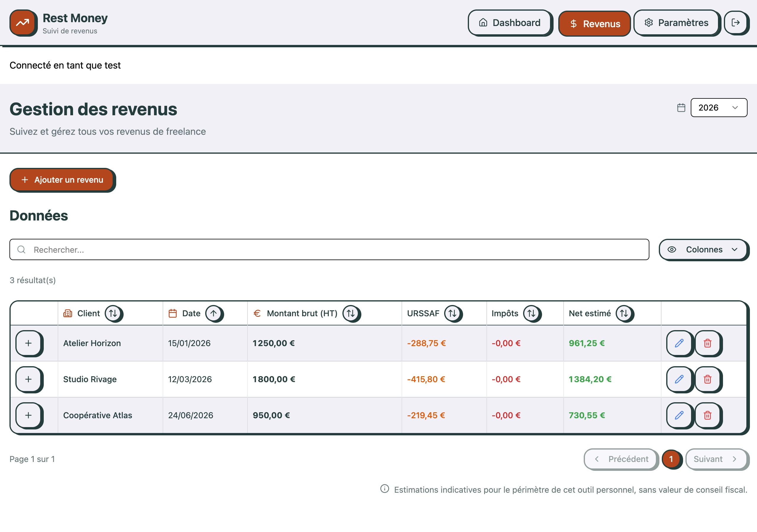Image resolution: width=757 pixels, height=532 pixels.
Task: Click the Atelier Horizon client name
Action: pos(92,343)
